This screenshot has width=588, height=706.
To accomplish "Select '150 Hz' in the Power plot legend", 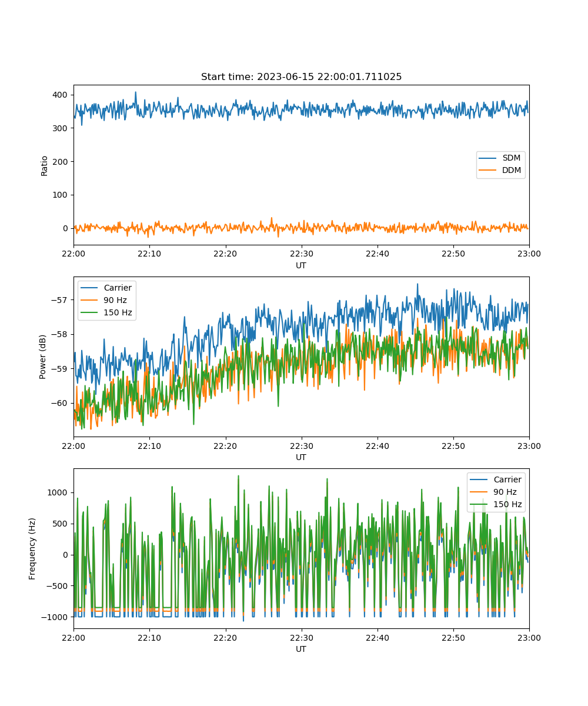I will pos(118,312).
